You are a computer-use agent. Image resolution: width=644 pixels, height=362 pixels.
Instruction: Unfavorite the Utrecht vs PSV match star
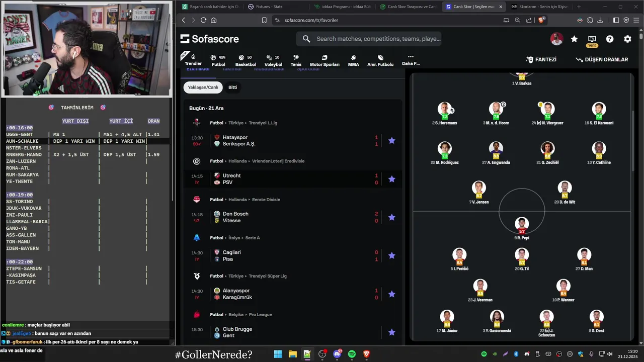coord(391,179)
